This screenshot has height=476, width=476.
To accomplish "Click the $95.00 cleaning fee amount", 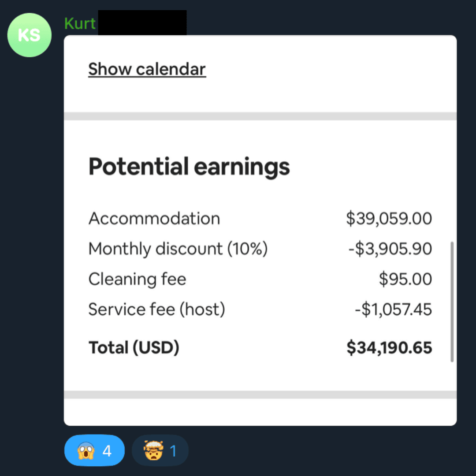I will [405, 279].
